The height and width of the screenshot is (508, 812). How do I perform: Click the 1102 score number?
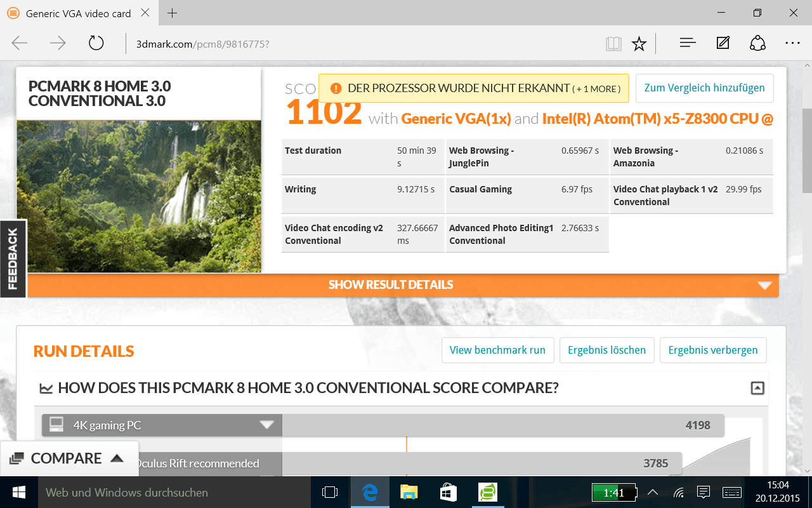324,114
